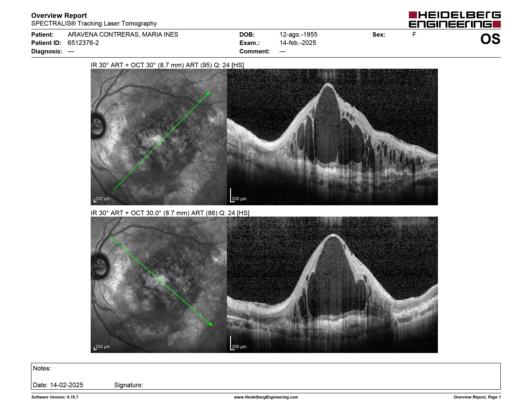This screenshot has width=532, height=411.
Task: Click the Overview Report title
Action: 59,16
